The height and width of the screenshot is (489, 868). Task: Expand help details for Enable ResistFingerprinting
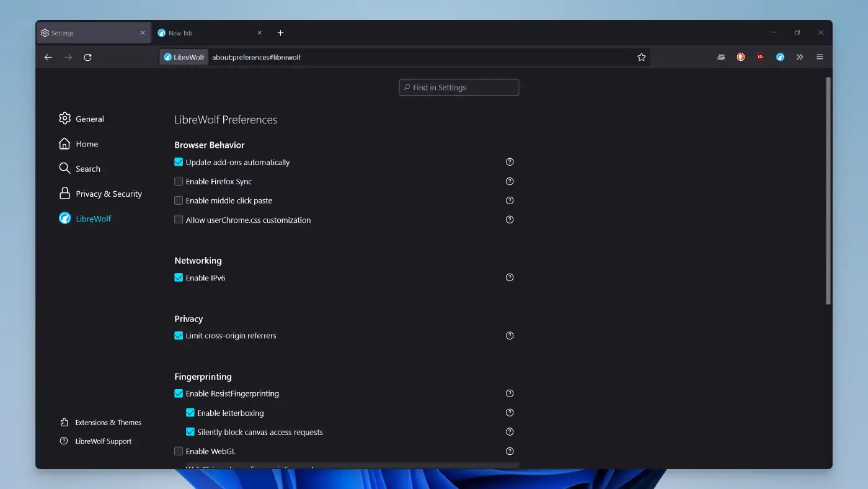(x=510, y=393)
